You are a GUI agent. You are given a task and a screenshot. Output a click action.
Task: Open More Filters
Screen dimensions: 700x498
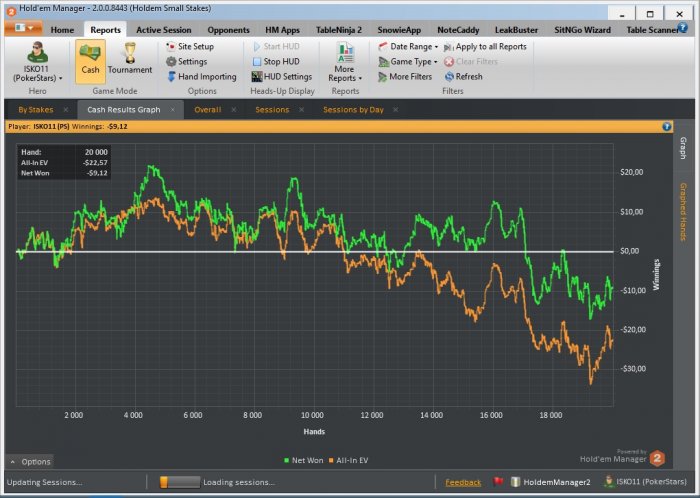(405, 77)
